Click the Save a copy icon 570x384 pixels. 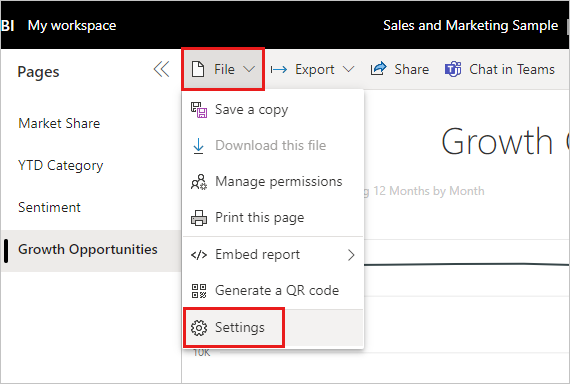(x=199, y=110)
